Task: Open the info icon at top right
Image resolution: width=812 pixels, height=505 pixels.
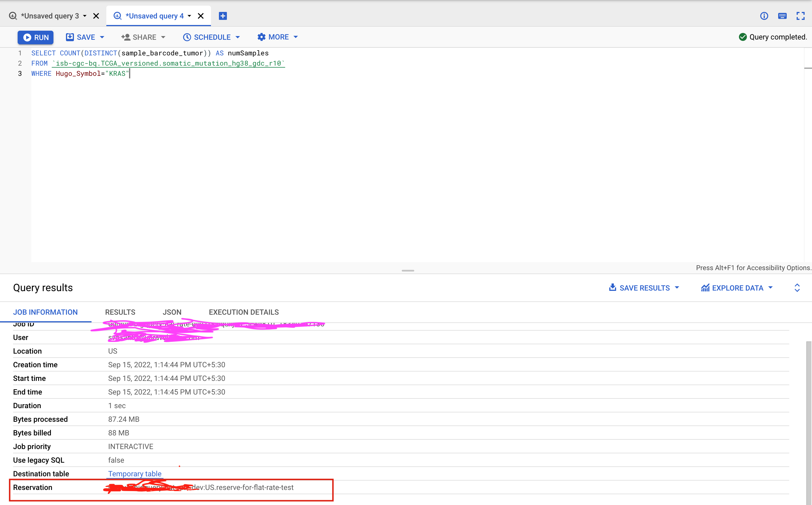Action: [x=764, y=16]
